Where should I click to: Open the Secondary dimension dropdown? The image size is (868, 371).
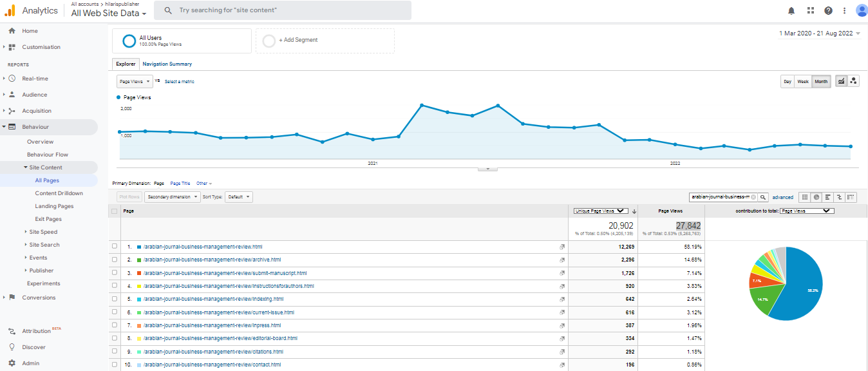tap(172, 197)
